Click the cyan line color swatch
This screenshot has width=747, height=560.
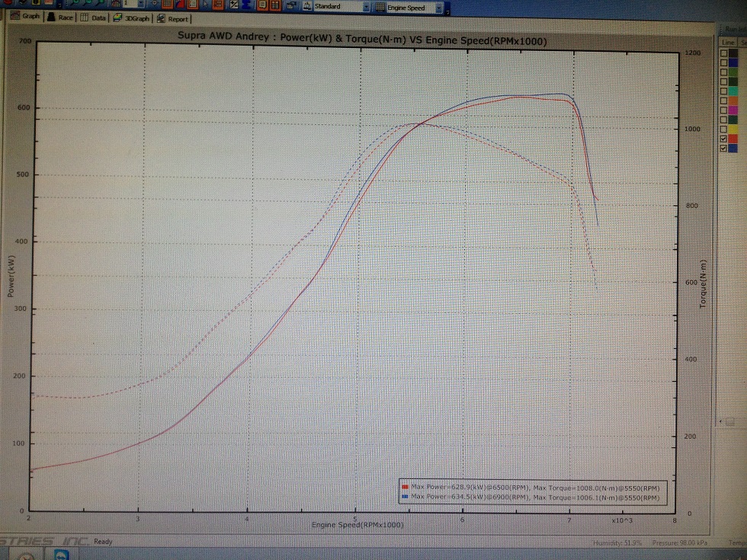click(x=733, y=90)
